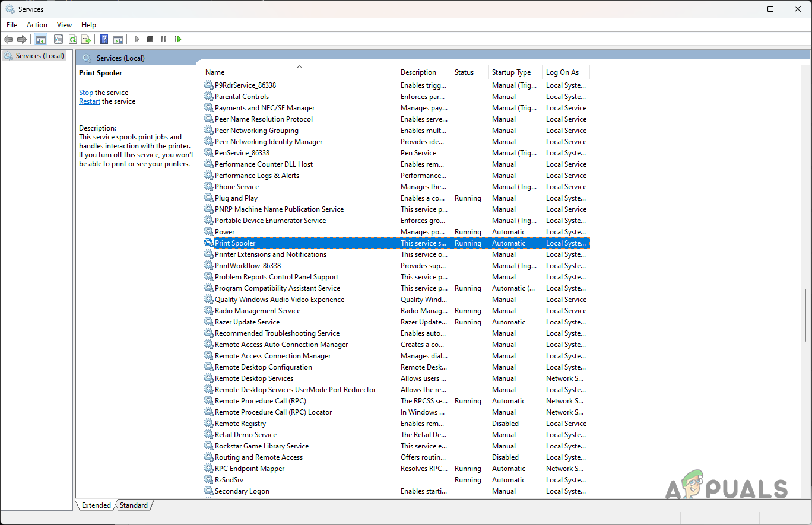Switch to the Standard tab

[x=134, y=505]
